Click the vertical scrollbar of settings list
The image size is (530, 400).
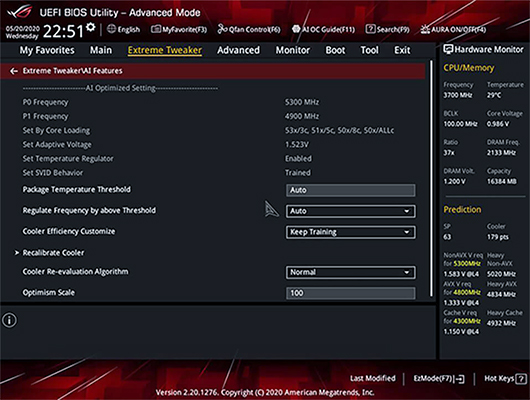(431, 179)
